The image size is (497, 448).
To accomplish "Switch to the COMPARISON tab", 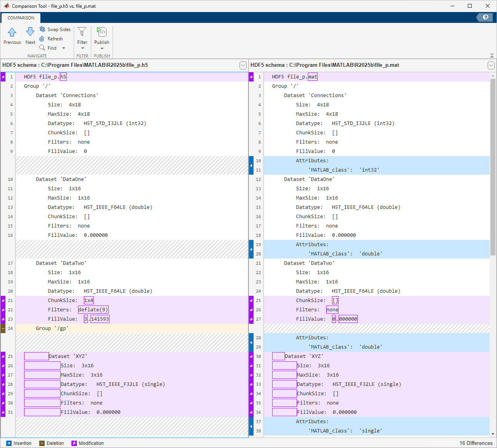I will pos(20,18).
